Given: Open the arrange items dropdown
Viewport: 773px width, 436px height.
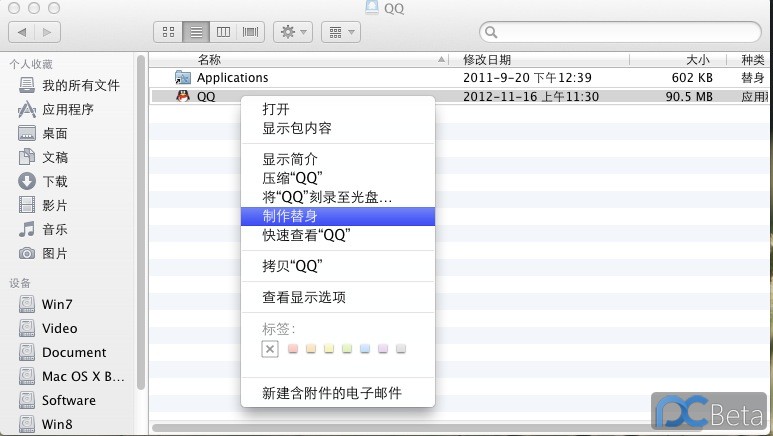Looking at the screenshot, I should 341,33.
